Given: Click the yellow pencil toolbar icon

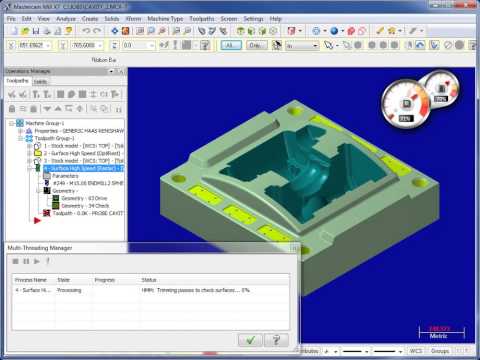Looking at the screenshot, I should (x=380, y=31).
